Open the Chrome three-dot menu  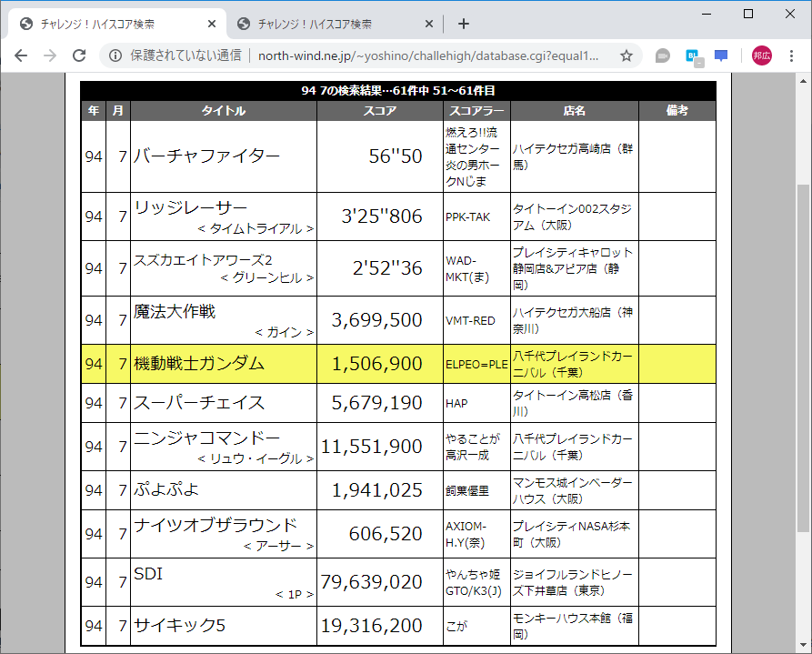coord(791,55)
